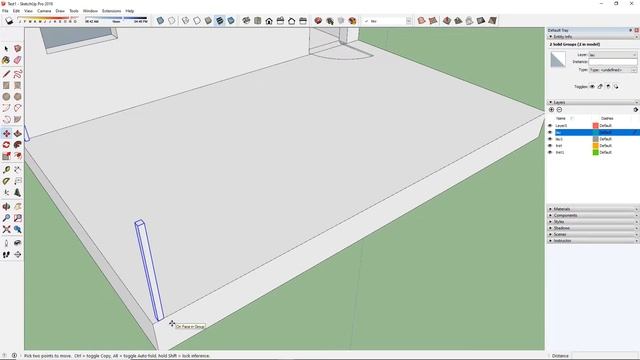Viewport: 640px width, 360px height.
Task: Click the material thumbnail in Entity Info
Action: (x=558, y=59)
